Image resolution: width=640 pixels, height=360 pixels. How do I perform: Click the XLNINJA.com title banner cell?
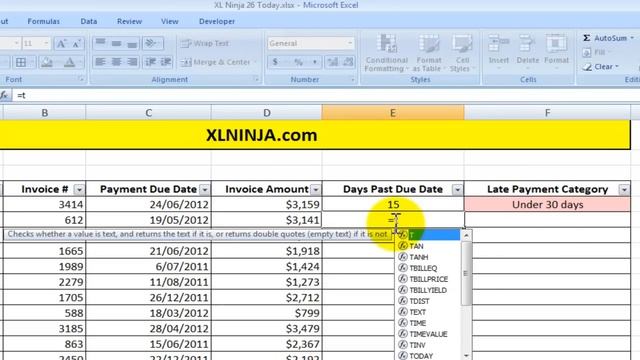[315, 135]
